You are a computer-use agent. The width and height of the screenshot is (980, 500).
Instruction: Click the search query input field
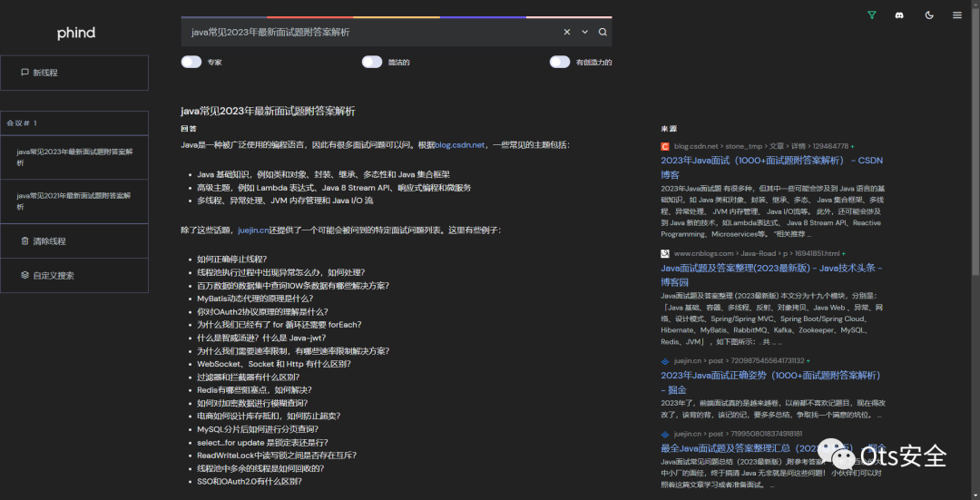coord(372,32)
